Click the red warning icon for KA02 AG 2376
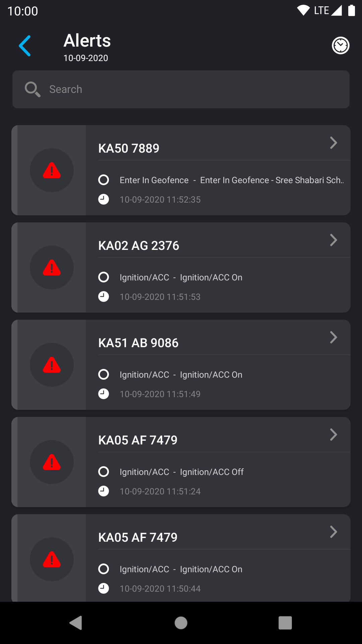The image size is (362, 644). point(52,267)
